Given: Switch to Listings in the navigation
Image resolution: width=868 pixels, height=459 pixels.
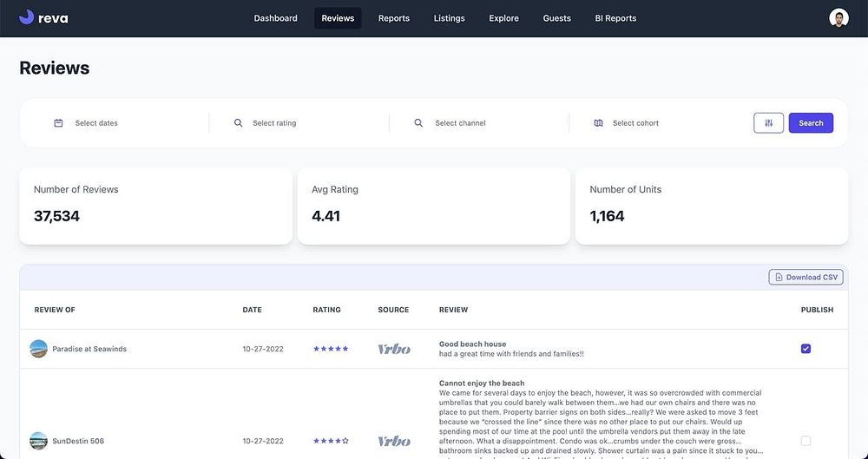Looking at the screenshot, I should click(449, 18).
